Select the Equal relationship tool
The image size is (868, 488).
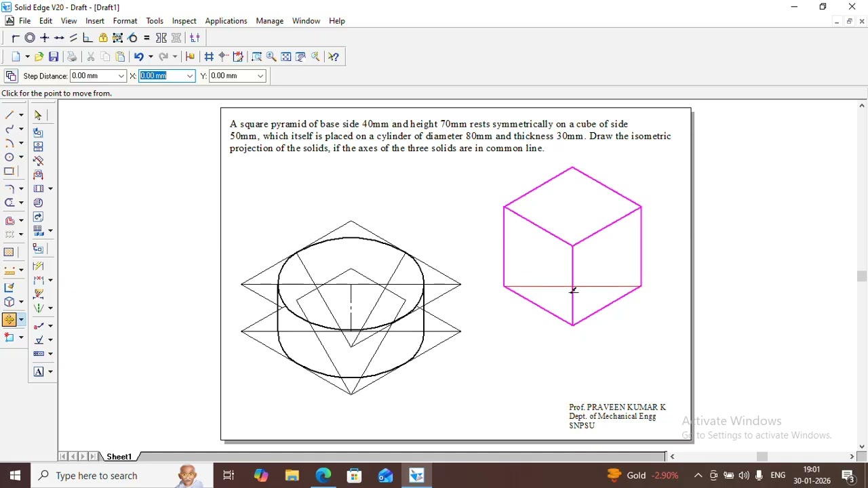(x=146, y=38)
